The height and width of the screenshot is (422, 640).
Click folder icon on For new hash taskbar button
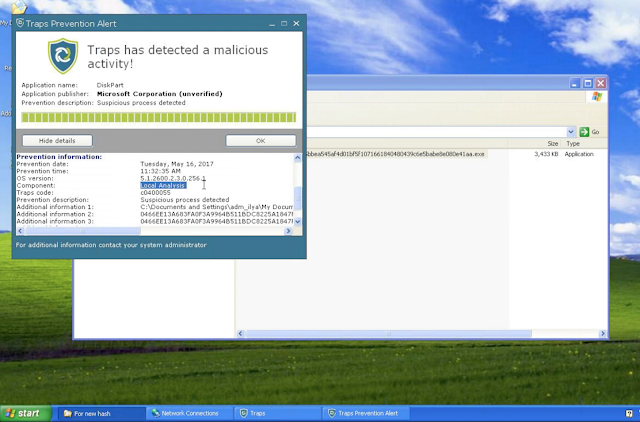[x=68, y=413]
